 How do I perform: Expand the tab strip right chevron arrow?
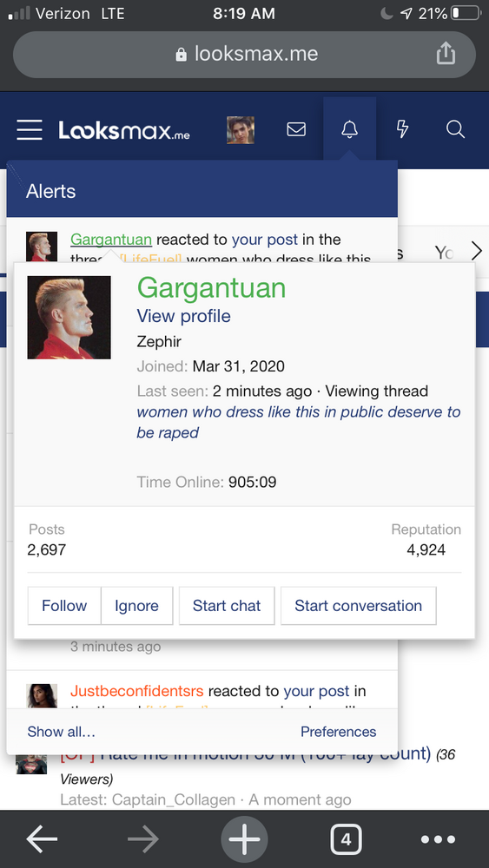477,252
